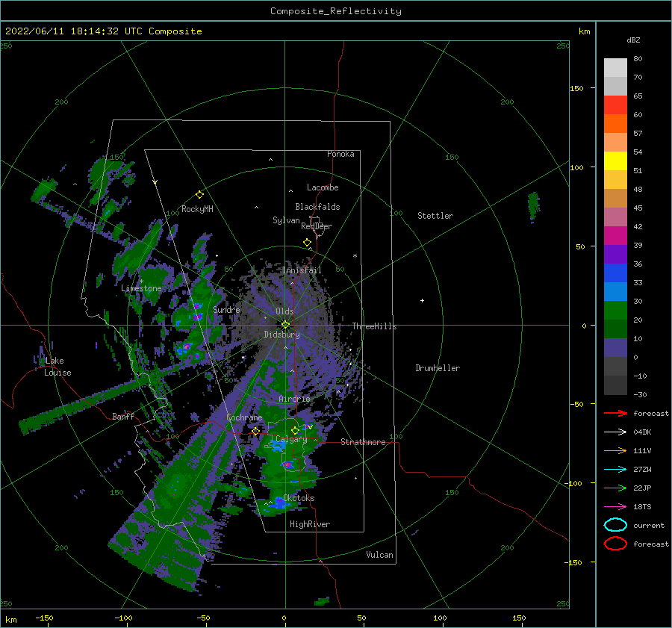Click the 'km' label at bottom-left axis
The width and height of the screenshot is (672, 628).
point(11,620)
